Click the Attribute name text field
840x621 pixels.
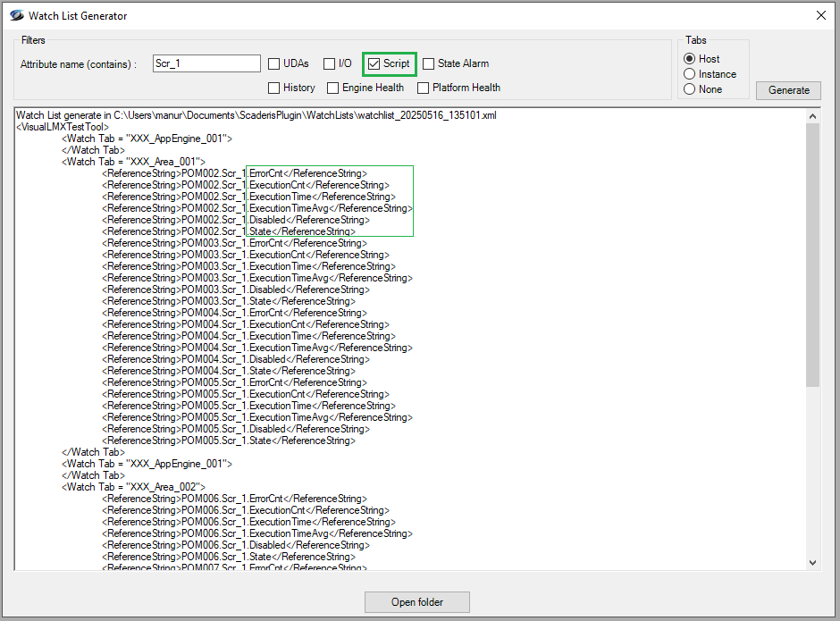click(206, 63)
